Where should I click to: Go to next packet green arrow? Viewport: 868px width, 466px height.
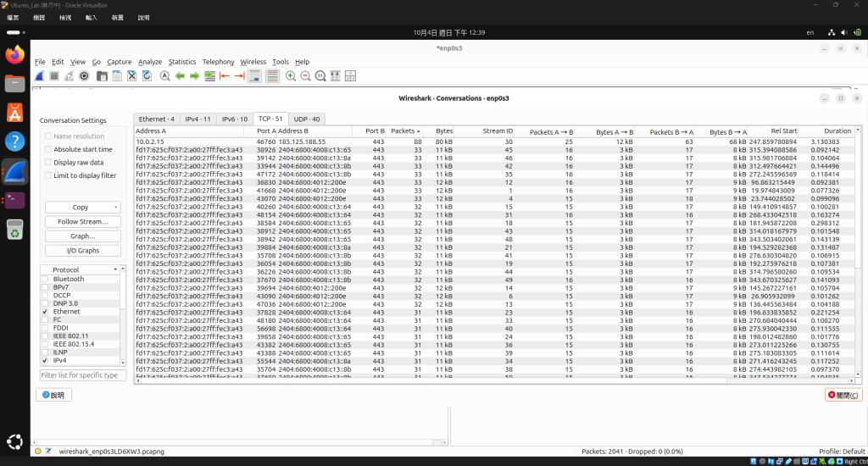pyautogui.click(x=195, y=75)
